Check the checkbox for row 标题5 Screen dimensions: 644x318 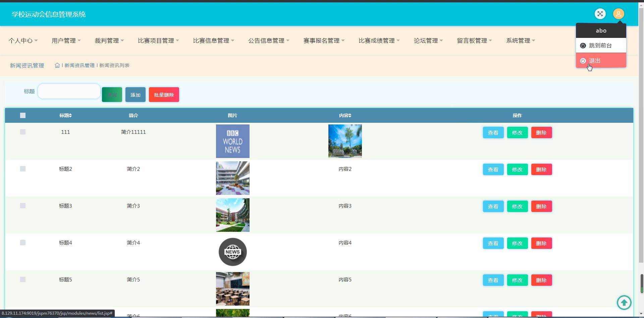(x=23, y=279)
